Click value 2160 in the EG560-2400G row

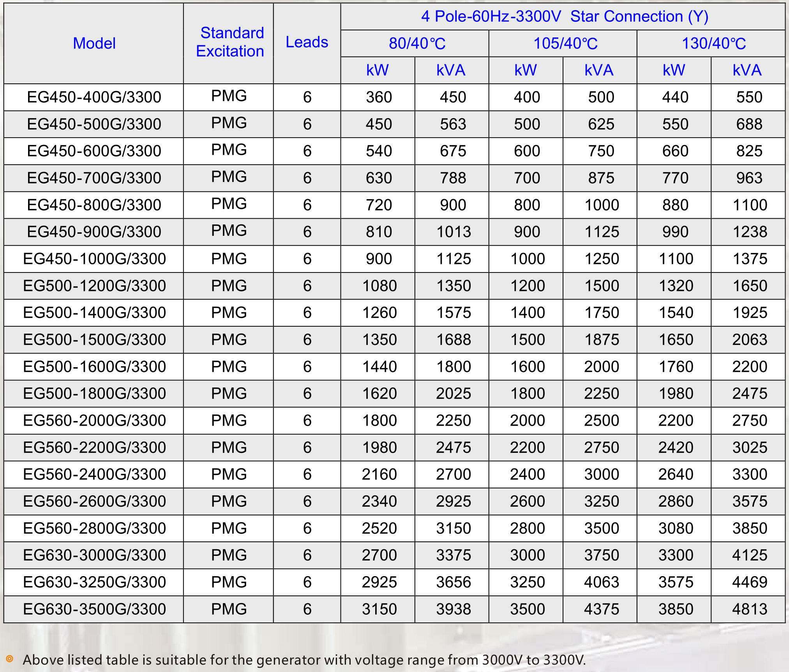tap(379, 474)
